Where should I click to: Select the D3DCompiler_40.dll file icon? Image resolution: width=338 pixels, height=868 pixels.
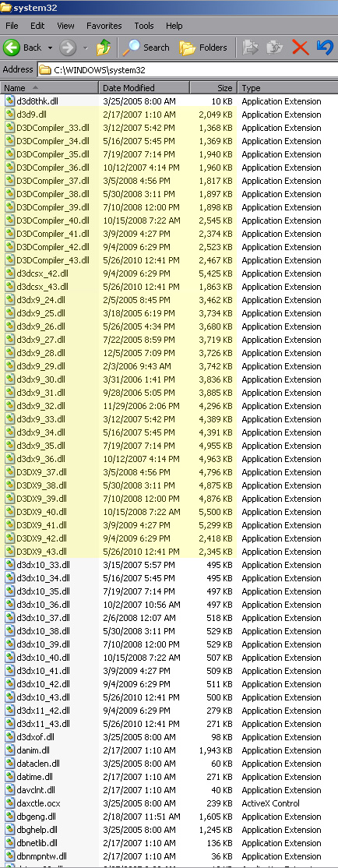coord(9,221)
